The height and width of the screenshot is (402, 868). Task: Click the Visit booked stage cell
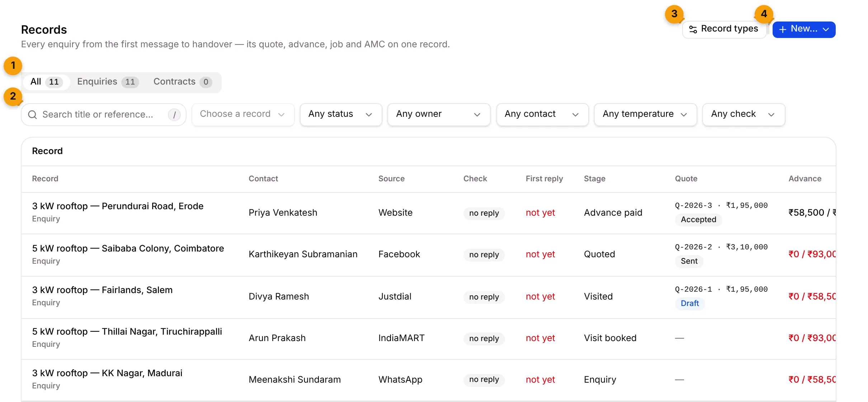[x=610, y=338]
